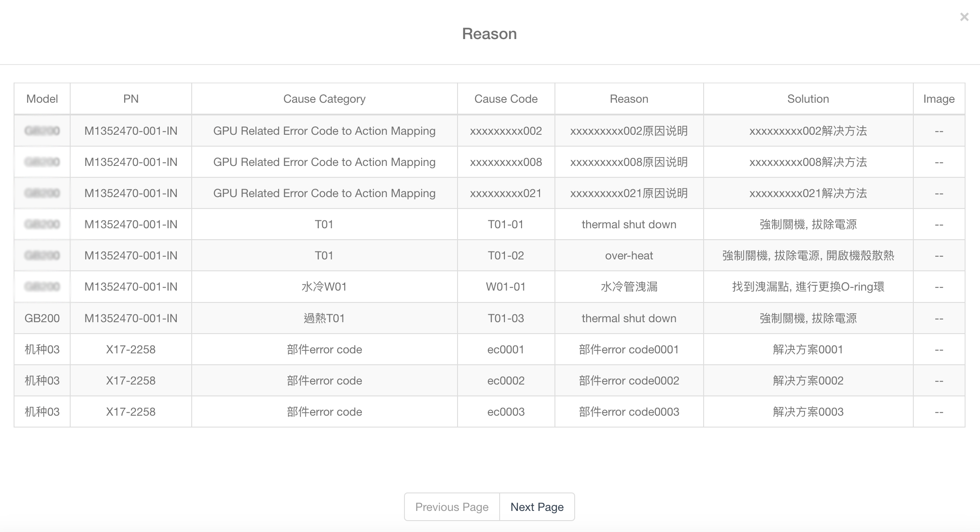Click the PN column header
980x532 pixels.
coord(131,99)
